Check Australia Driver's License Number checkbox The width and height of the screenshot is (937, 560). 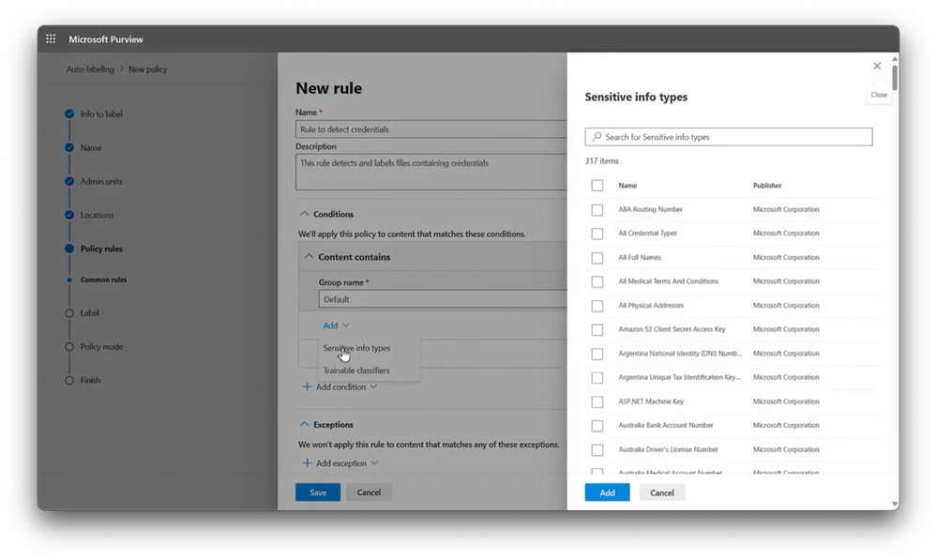click(x=597, y=449)
